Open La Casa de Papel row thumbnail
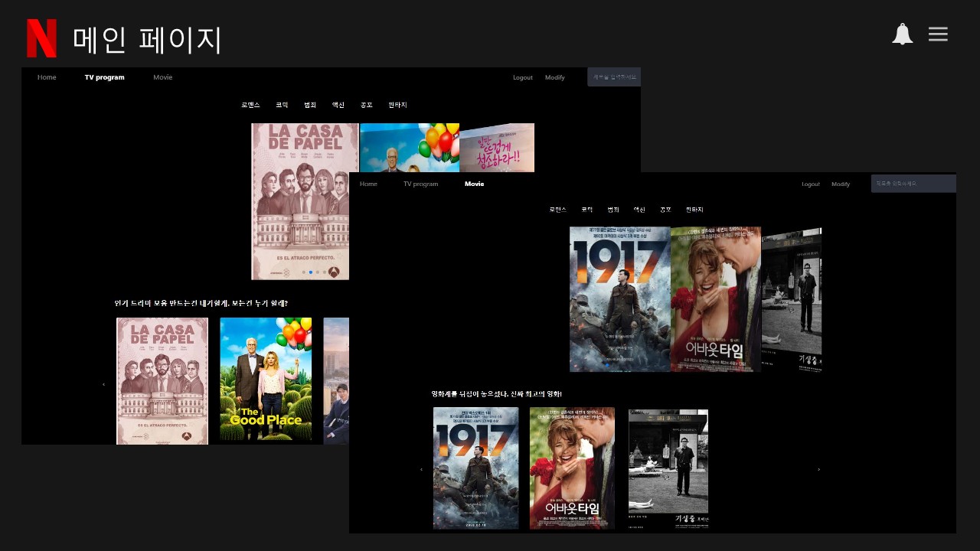Viewport: 980px width, 551px height. [162, 381]
